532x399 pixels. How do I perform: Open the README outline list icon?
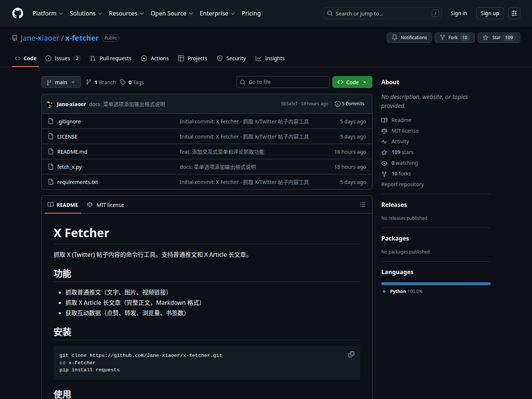(362, 205)
